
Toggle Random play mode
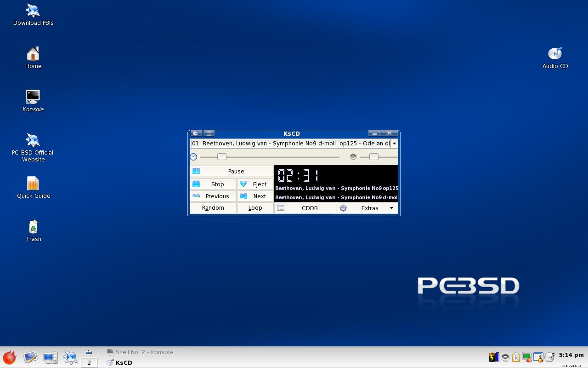coord(213,208)
